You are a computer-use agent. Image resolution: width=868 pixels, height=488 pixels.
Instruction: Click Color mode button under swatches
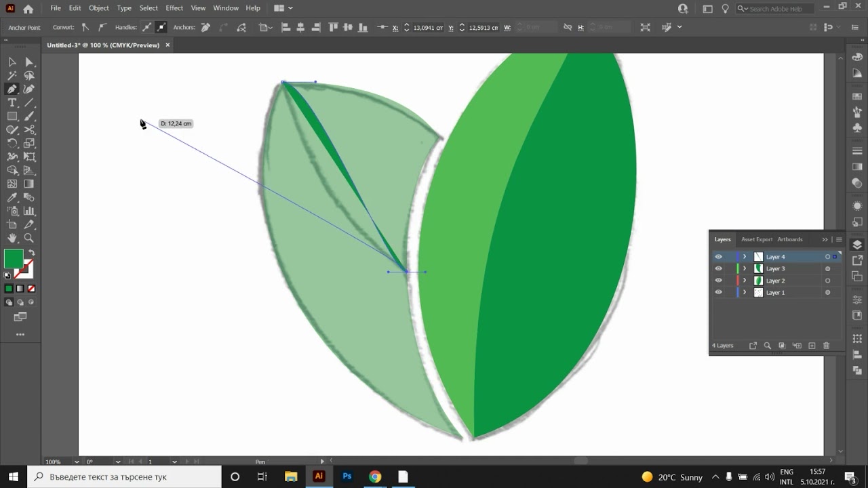tap(9, 289)
